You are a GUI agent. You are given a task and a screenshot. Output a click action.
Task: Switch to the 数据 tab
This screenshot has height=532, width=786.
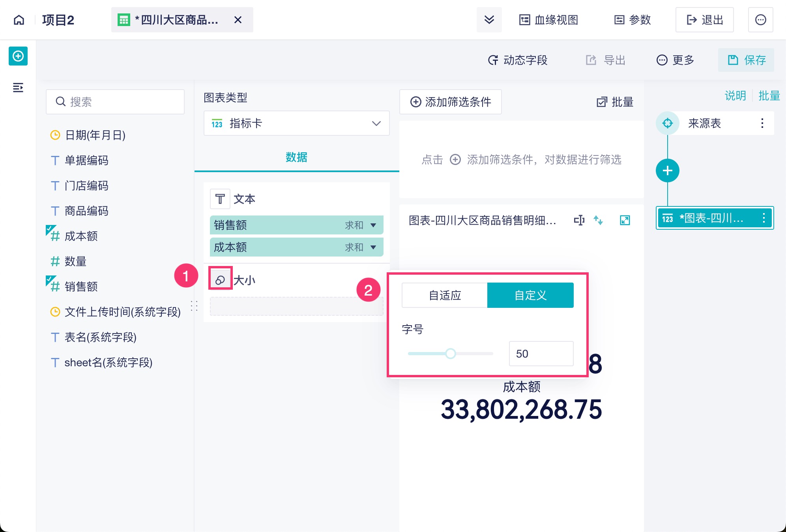pyautogui.click(x=296, y=157)
